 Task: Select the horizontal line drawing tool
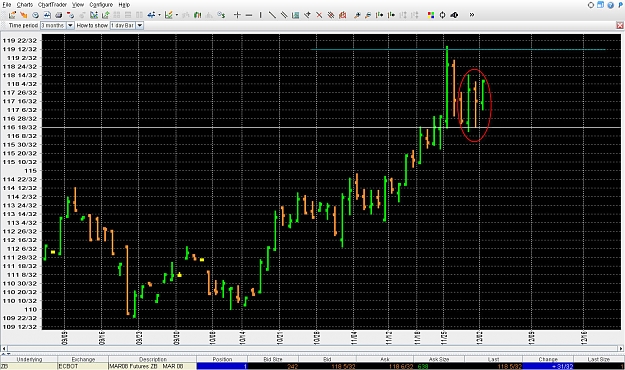[x=249, y=15]
